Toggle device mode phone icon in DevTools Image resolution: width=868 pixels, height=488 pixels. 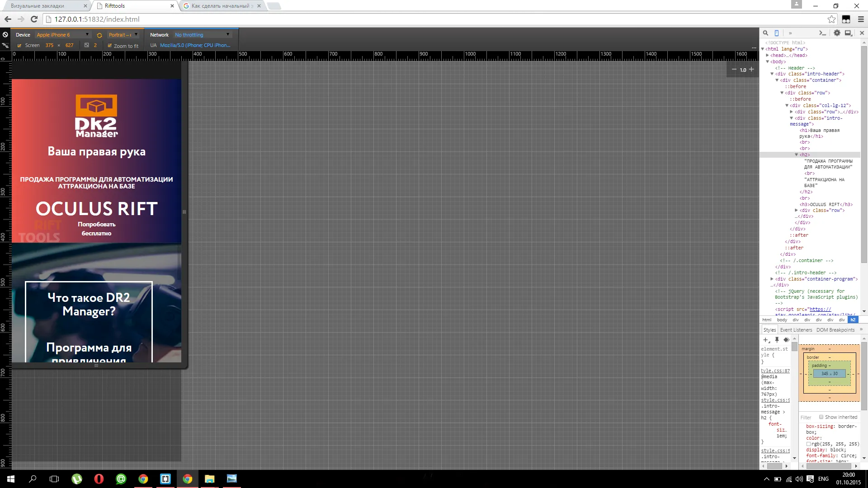click(x=777, y=33)
